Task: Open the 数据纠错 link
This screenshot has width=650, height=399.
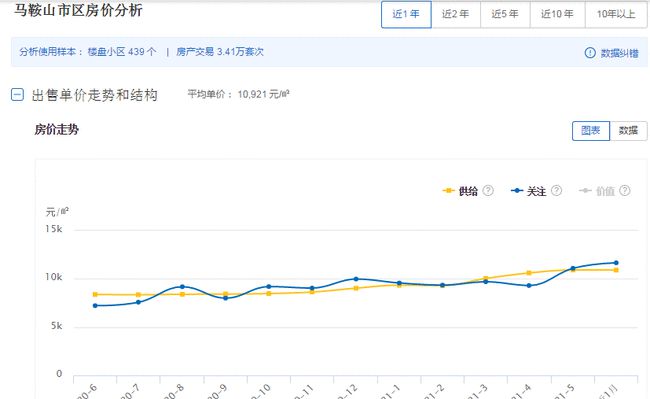Action: [x=620, y=53]
